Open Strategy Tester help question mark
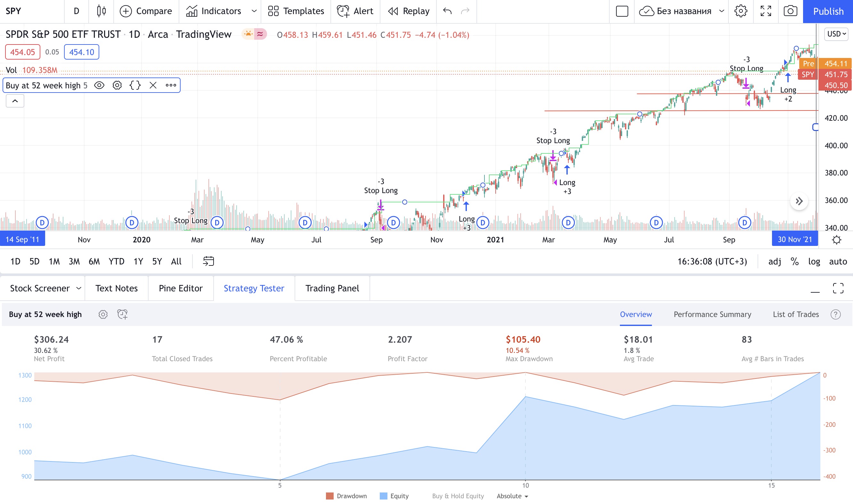The image size is (853, 504). coord(835,314)
